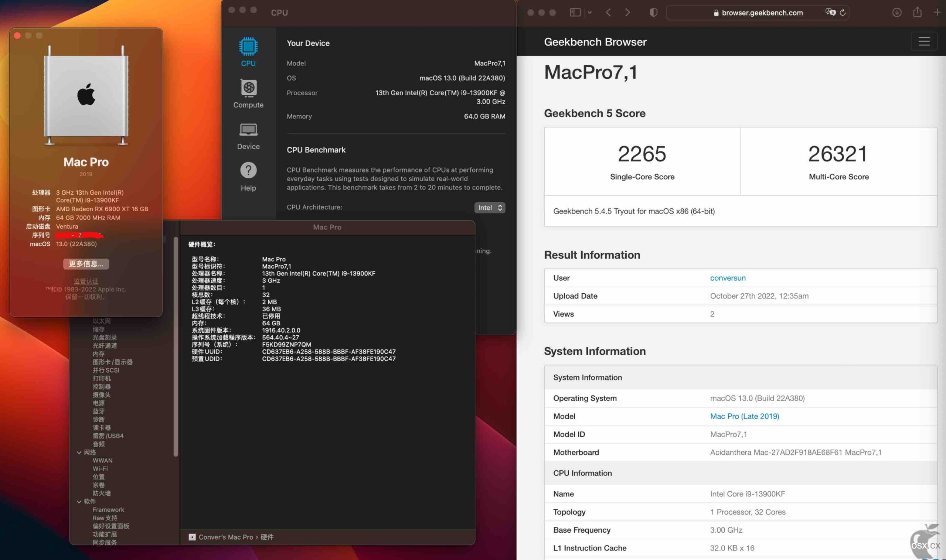Screen dimensions: 946x560
Task: Select 诊断 in sidebar
Action: (99, 419)
